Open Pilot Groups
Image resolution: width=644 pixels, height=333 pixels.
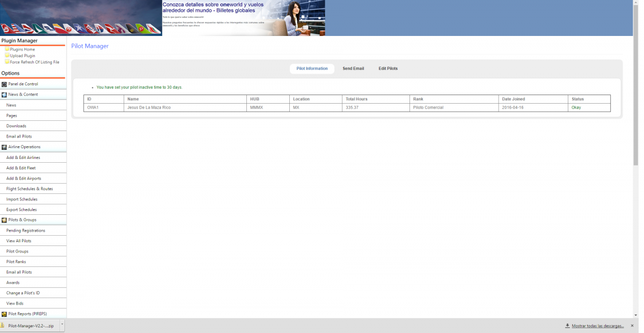click(x=33, y=251)
